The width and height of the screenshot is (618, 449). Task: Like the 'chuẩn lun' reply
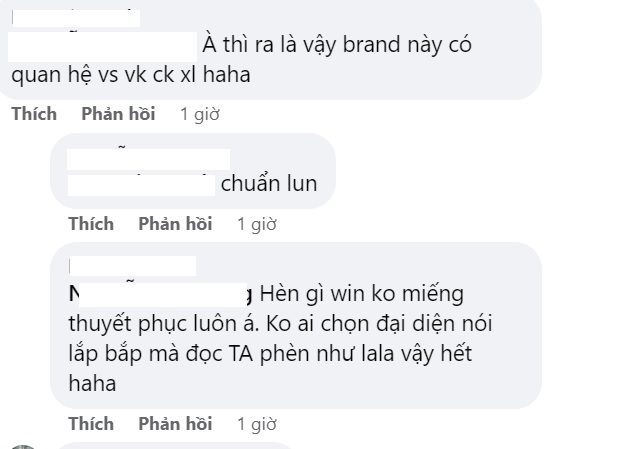(x=91, y=224)
